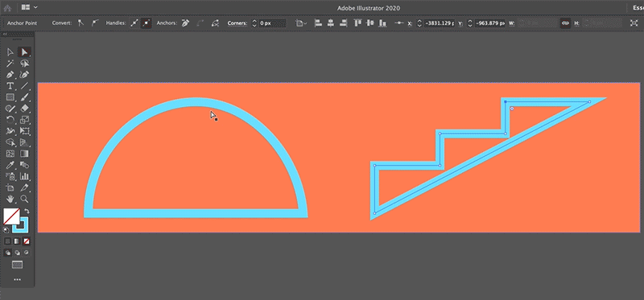Select the Gradient tool
This screenshot has height=300, width=644.
pyautogui.click(x=24, y=154)
